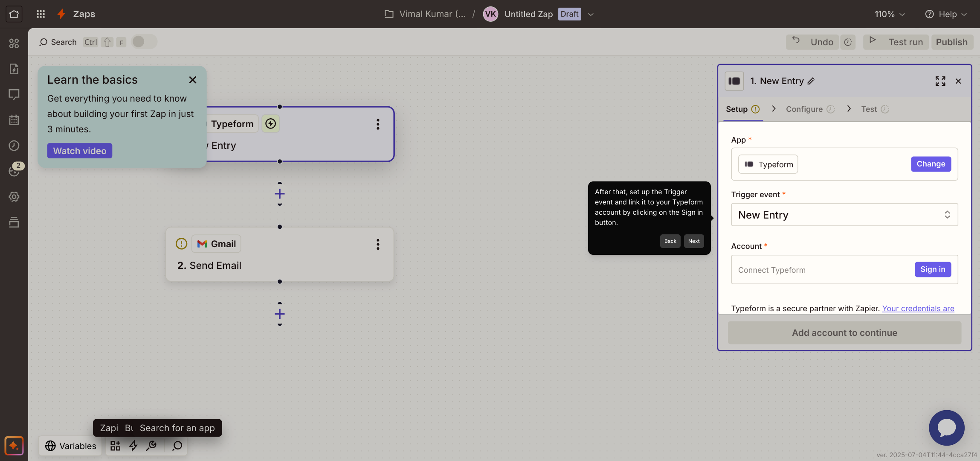Viewport: 980px width, 461px height.
Task: Open the 110% zoom dropdown
Action: tap(890, 14)
